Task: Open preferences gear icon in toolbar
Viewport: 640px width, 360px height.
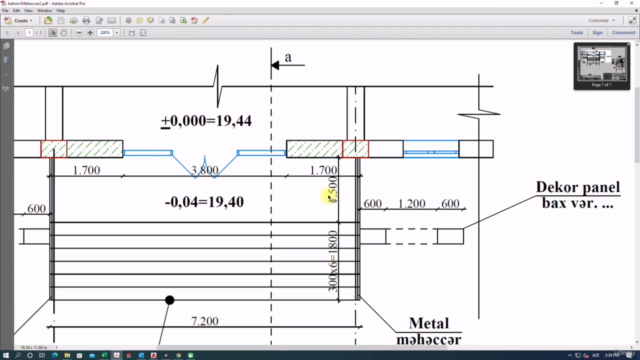Action: (x=129, y=20)
